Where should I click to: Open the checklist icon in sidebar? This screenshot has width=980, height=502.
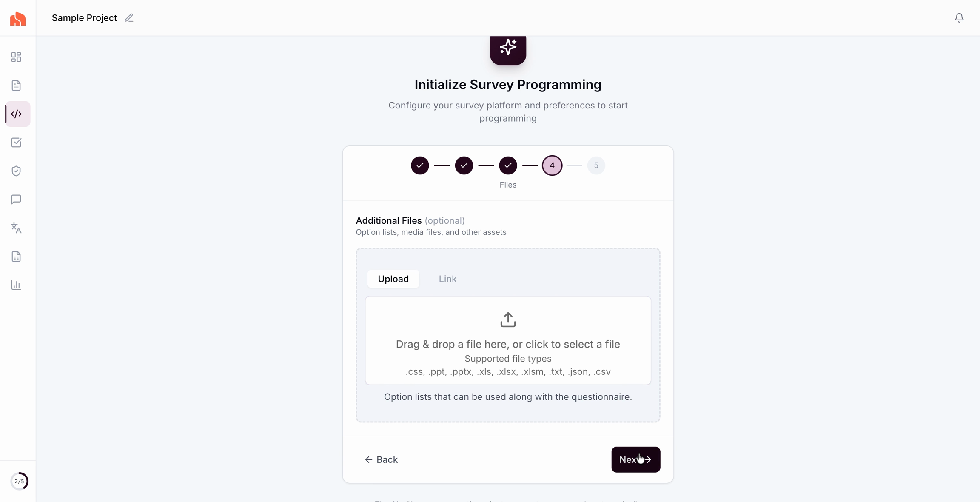16,143
